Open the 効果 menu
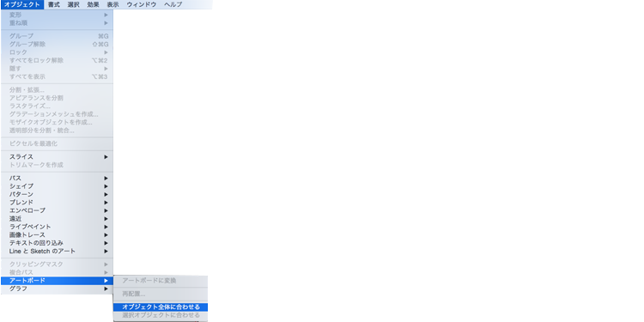The width and height of the screenshot is (644, 322). [x=94, y=4]
